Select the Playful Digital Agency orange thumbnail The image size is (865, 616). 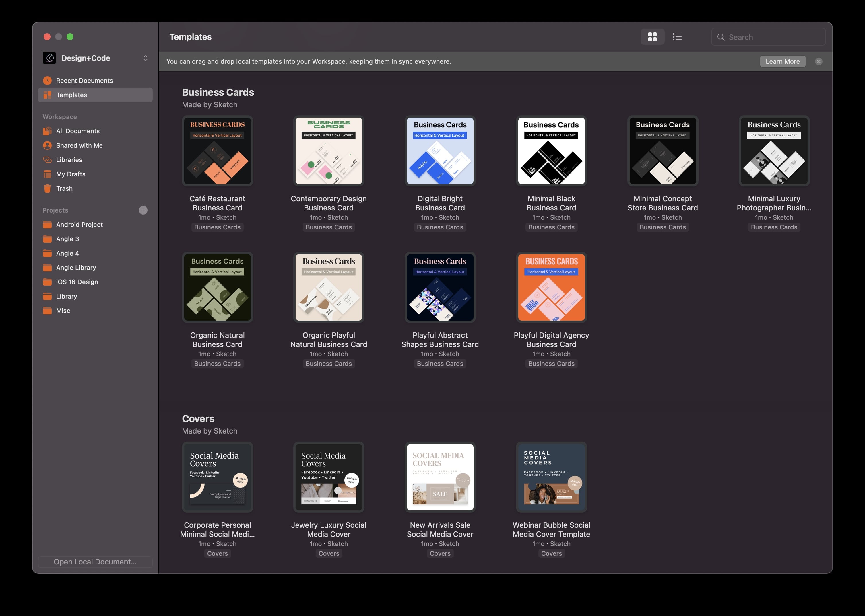click(551, 288)
